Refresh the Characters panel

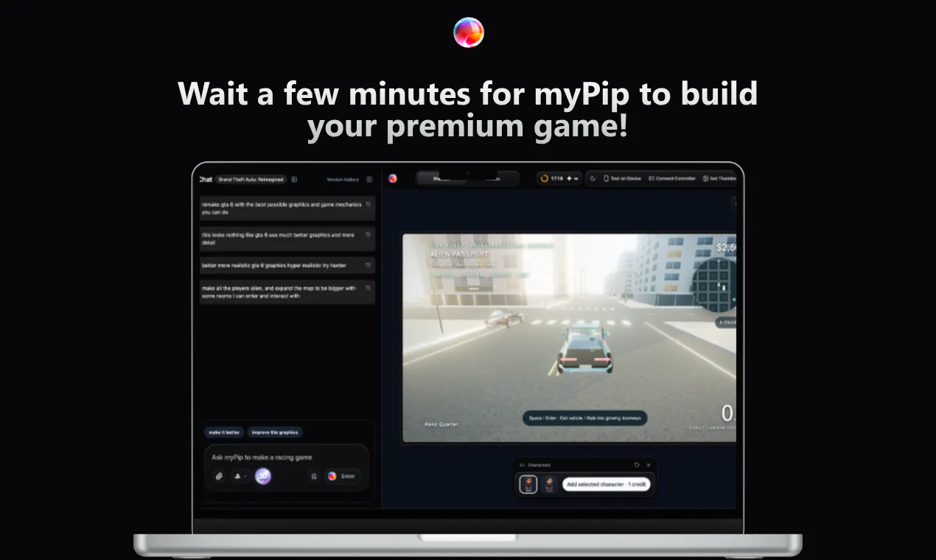(637, 465)
